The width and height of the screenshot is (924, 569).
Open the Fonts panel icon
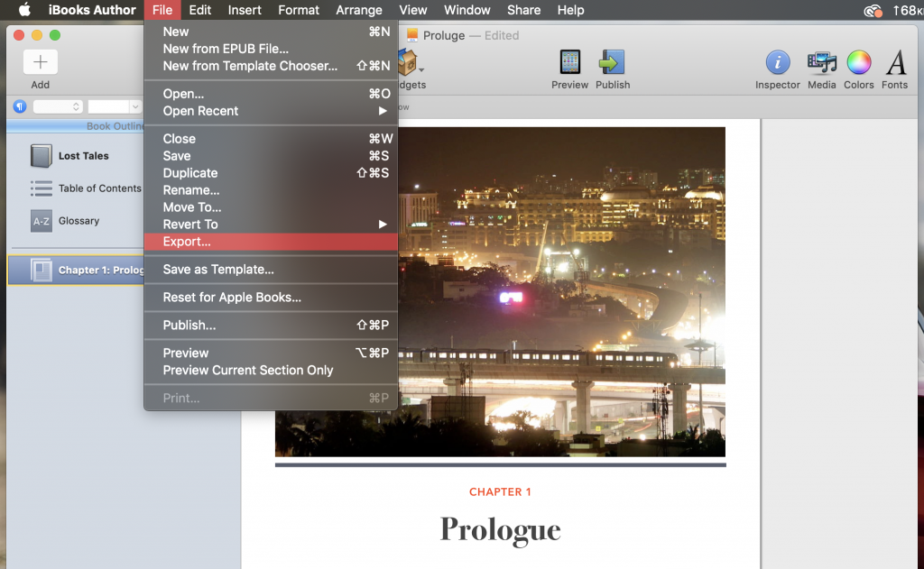(x=896, y=62)
